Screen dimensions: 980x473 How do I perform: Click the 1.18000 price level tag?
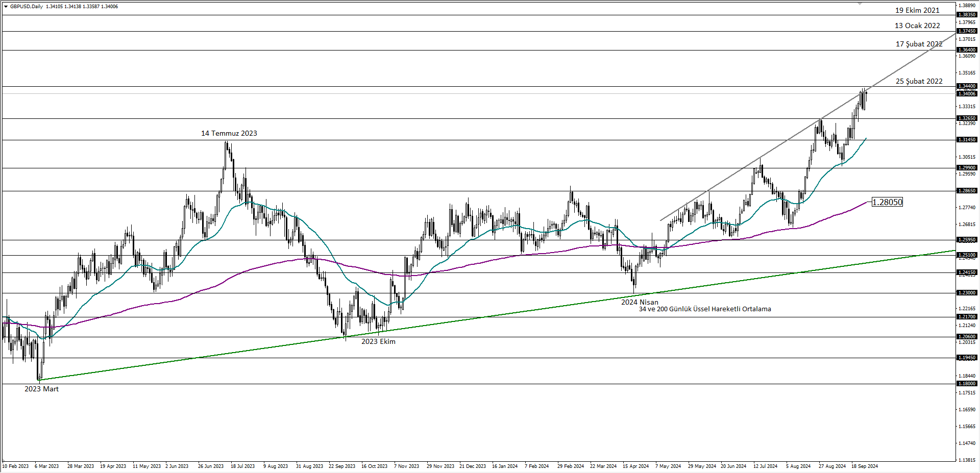967,384
